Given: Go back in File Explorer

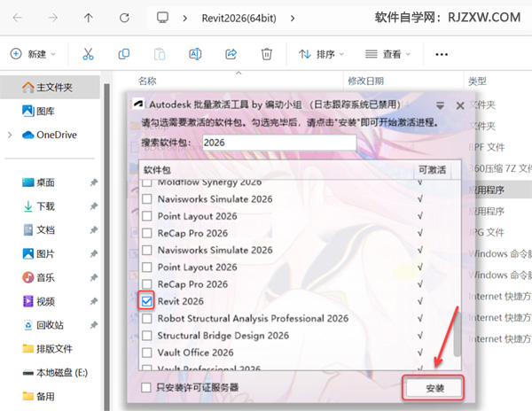Looking at the screenshot, I should (x=18, y=18).
